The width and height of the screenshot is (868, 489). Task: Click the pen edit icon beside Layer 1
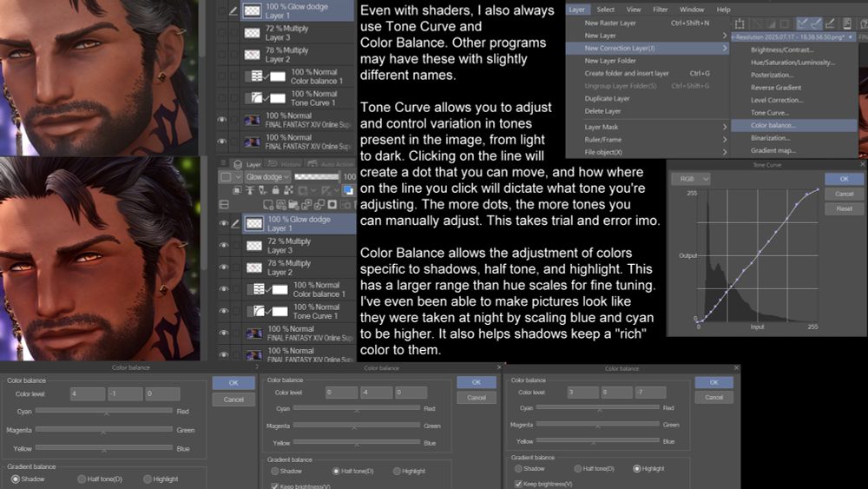pos(236,224)
